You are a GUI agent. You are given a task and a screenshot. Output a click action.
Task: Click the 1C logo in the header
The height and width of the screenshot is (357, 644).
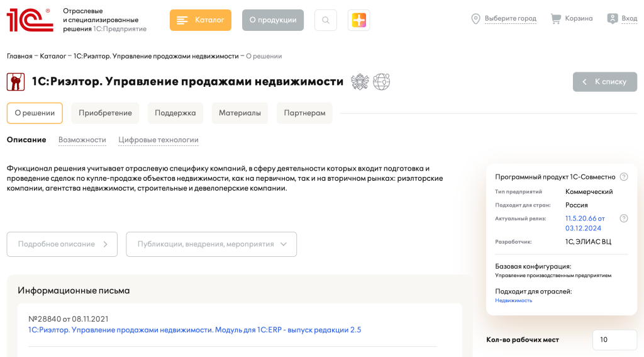pos(28,20)
